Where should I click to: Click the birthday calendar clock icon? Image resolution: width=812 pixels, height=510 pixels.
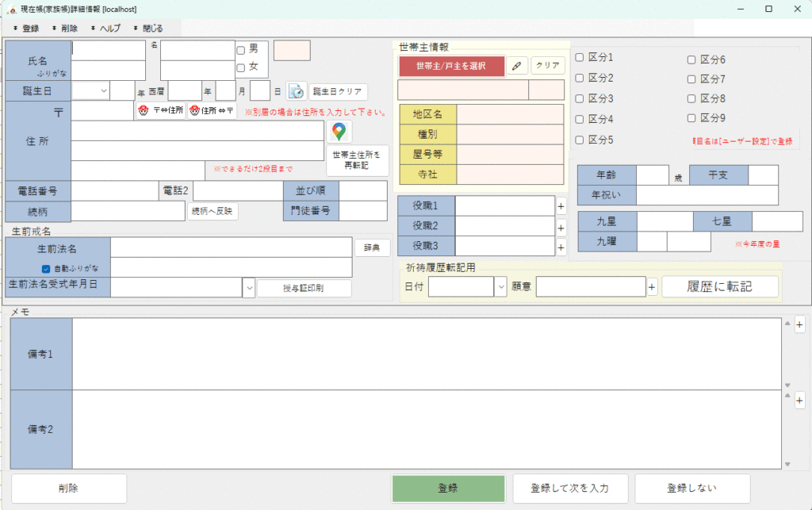(x=296, y=90)
